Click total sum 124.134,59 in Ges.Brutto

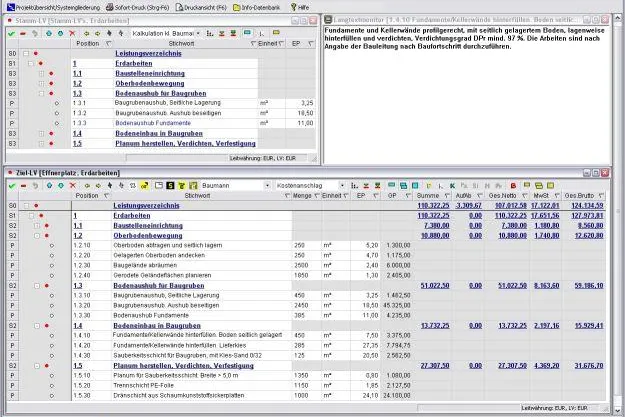[588, 206]
